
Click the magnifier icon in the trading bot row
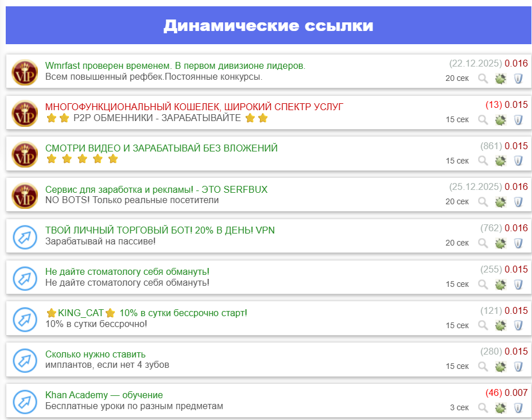pos(483,243)
